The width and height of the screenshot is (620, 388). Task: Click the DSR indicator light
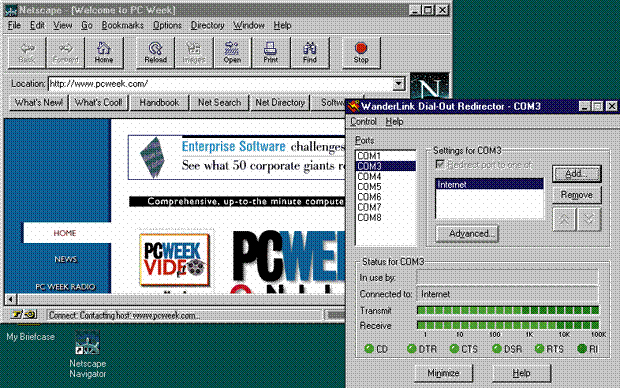tap(497, 348)
